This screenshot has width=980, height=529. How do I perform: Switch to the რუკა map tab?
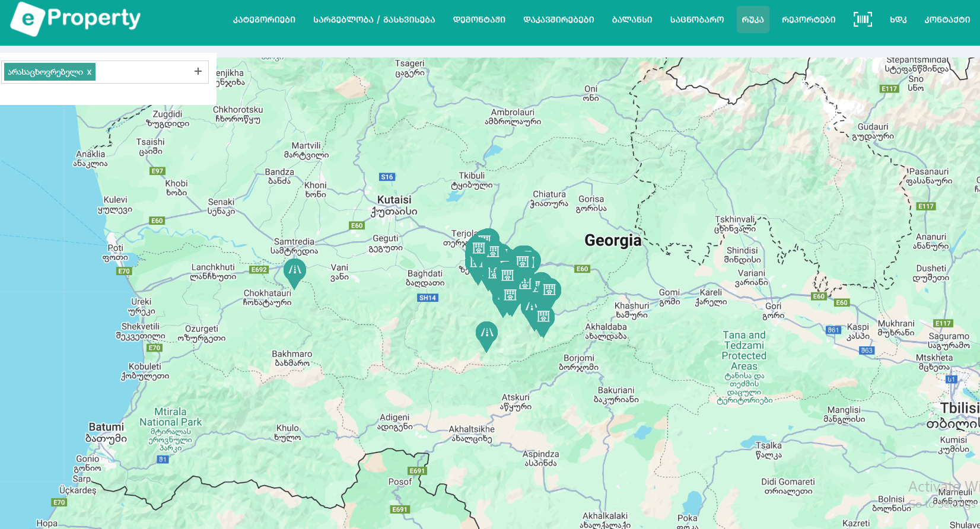753,20
